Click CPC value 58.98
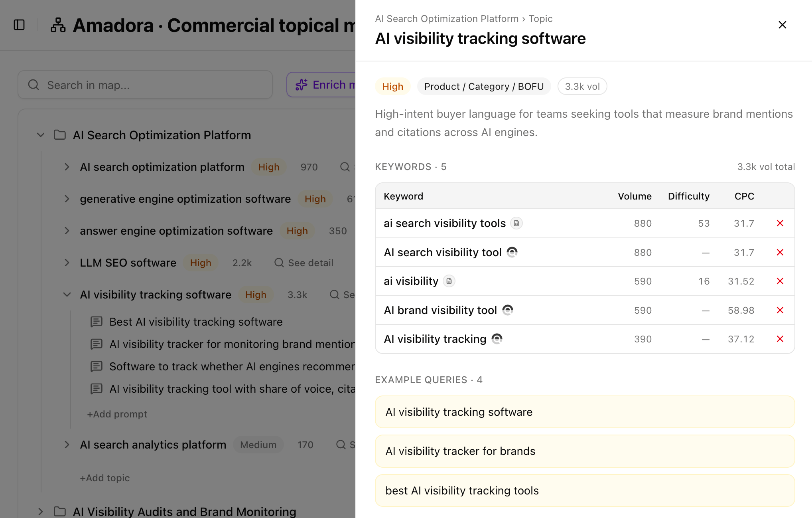The image size is (812, 518). coord(741,310)
